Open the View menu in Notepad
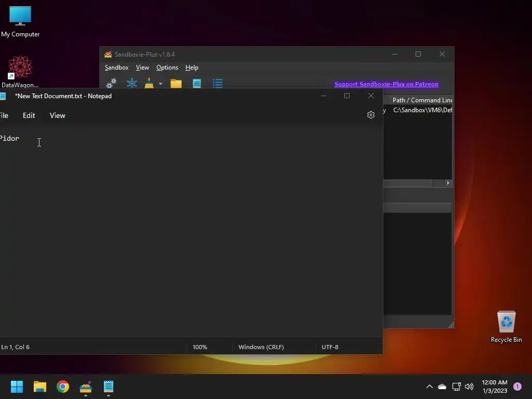 57,115
